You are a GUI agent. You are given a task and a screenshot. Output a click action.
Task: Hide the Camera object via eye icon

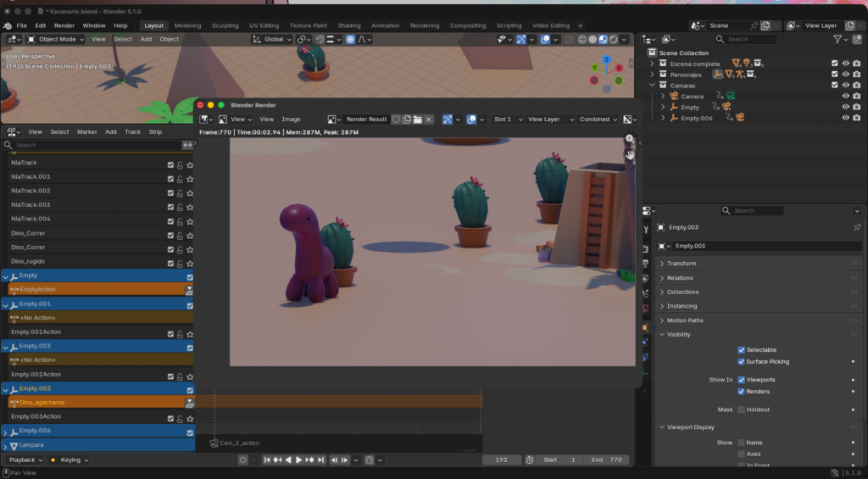click(x=845, y=97)
